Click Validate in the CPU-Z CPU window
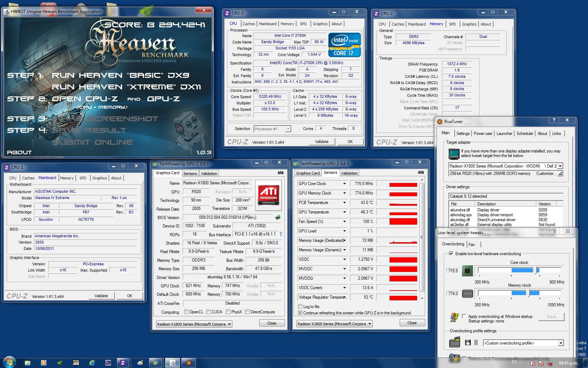 pos(322,142)
